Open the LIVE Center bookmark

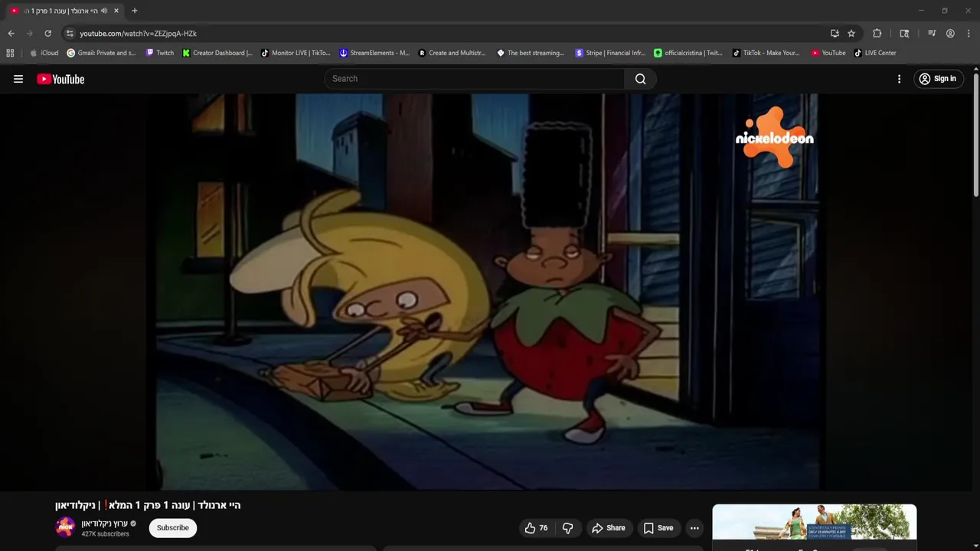pos(875,53)
